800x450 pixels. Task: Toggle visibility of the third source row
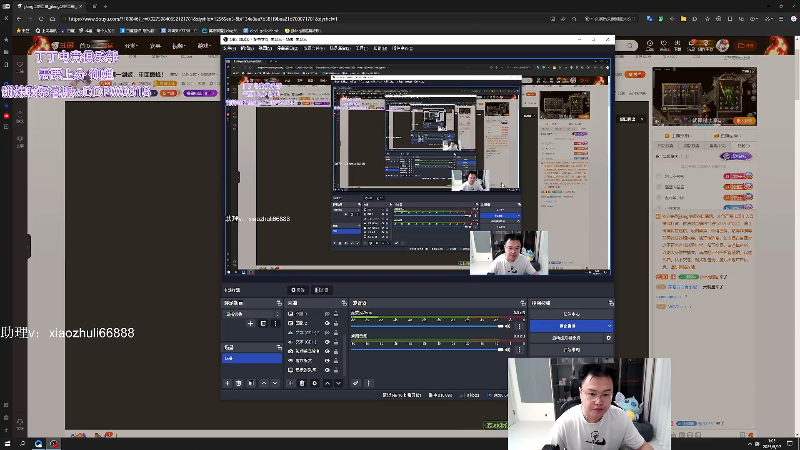click(x=327, y=333)
